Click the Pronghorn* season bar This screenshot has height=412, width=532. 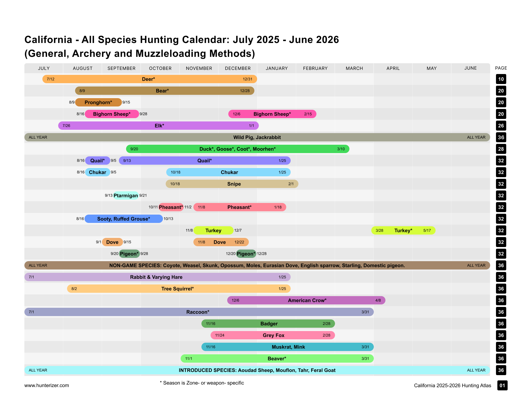[98, 102]
